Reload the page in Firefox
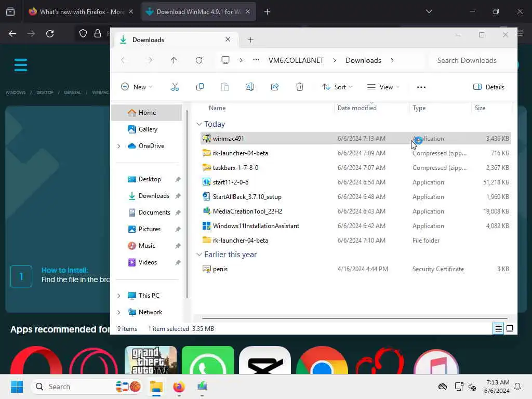The image size is (532, 399). [x=50, y=34]
